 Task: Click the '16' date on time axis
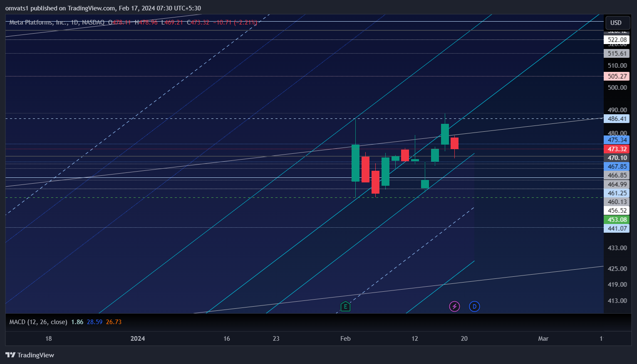pyautogui.click(x=227, y=339)
